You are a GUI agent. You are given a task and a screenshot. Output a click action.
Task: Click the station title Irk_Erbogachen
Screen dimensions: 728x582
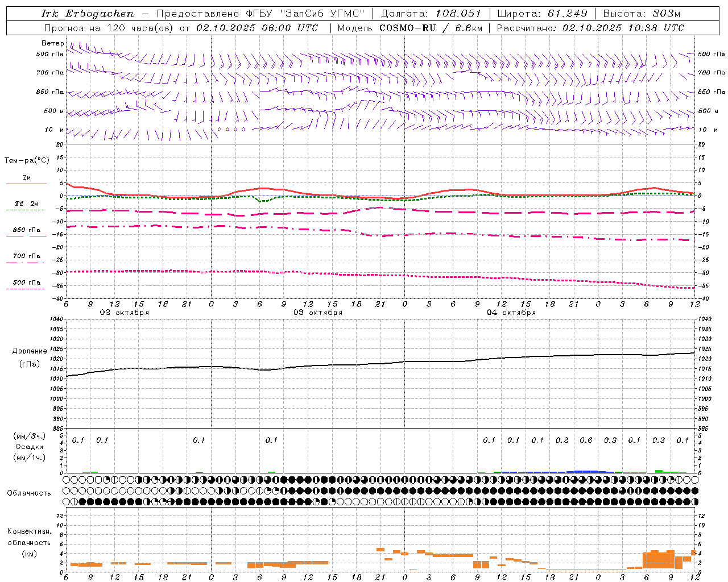[88, 14]
